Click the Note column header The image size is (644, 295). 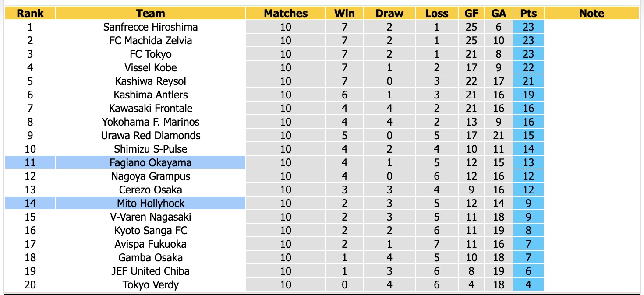coord(591,13)
